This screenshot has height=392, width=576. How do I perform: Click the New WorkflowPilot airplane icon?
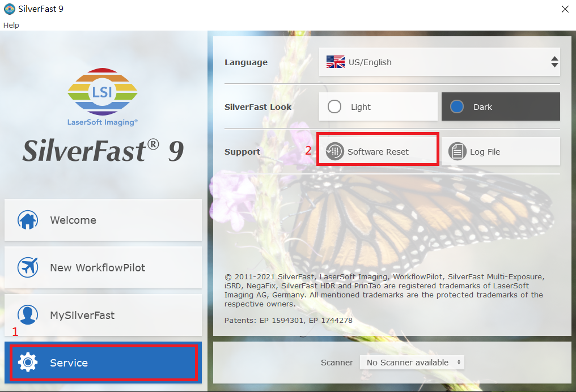click(x=28, y=267)
